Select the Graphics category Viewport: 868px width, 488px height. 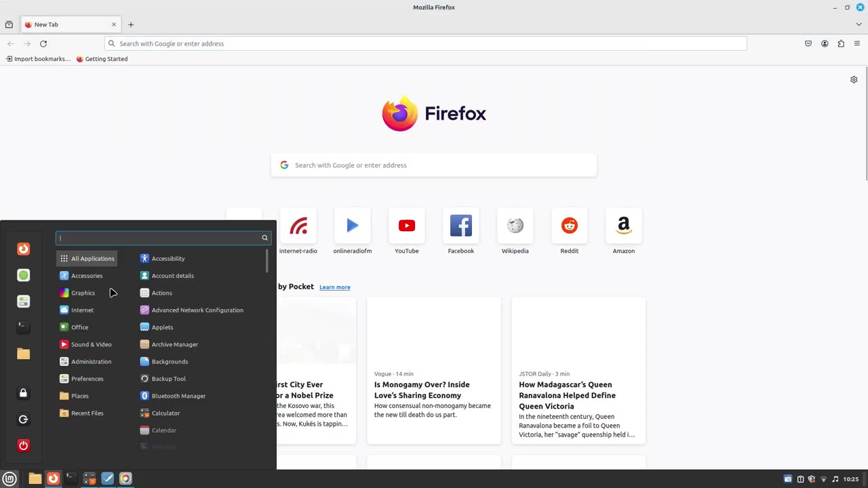(x=87, y=293)
